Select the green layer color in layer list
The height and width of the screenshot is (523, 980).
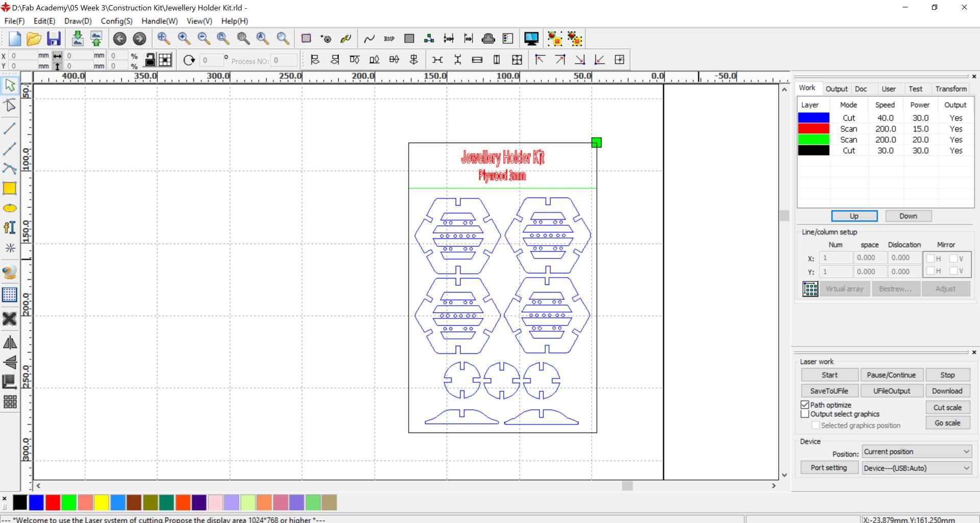point(814,139)
